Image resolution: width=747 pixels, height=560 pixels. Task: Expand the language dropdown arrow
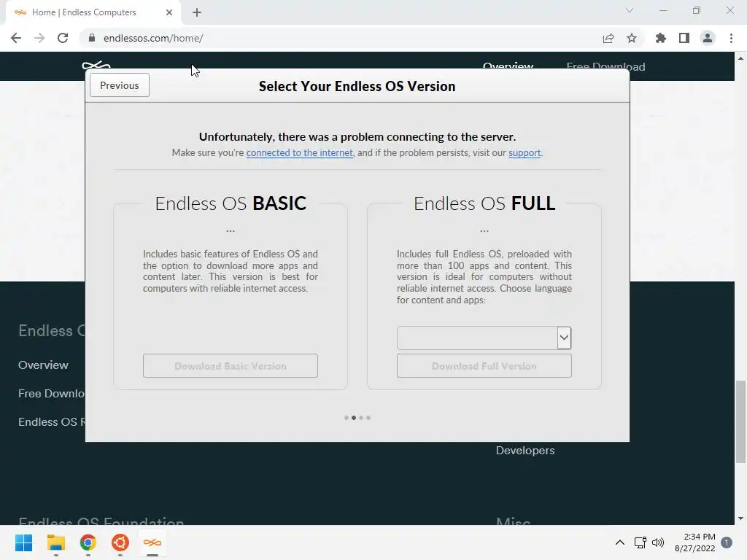564,338
